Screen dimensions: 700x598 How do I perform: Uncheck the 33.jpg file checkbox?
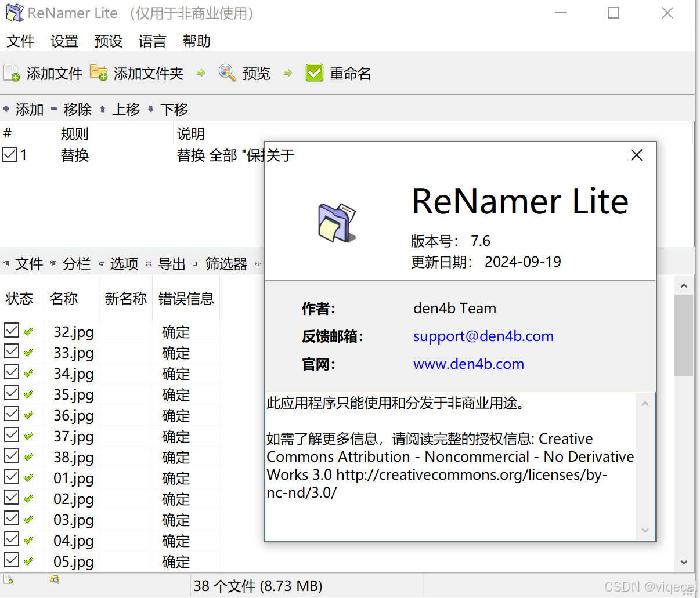[x=12, y=351]
